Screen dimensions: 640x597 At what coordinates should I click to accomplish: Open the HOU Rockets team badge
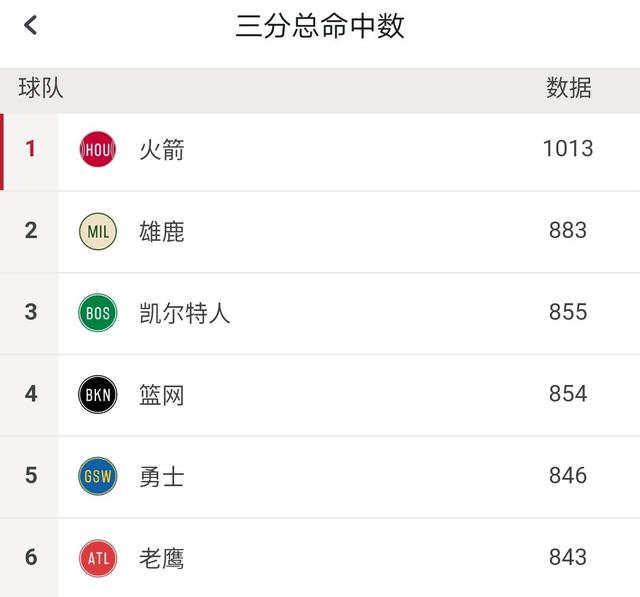tap(98, 149)
